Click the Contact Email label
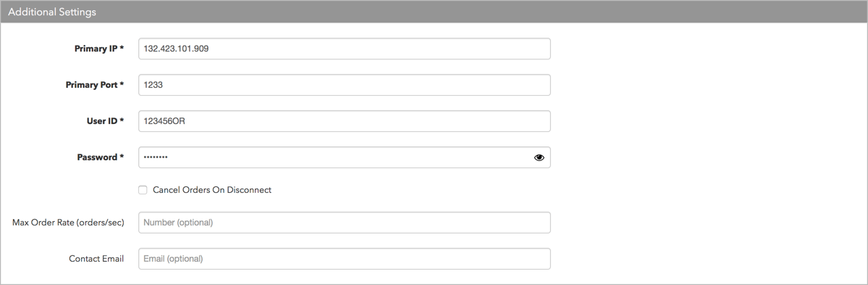 [96, 258]
